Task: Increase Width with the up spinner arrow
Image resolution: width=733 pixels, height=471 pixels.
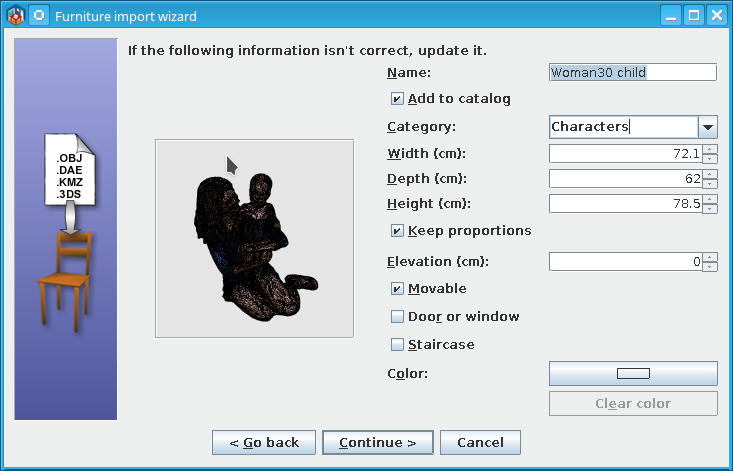Action: [x=710, y=149]
